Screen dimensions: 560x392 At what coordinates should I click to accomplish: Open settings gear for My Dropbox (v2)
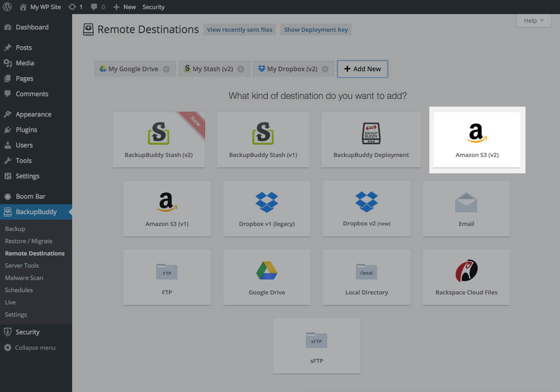tap(325, 69)
